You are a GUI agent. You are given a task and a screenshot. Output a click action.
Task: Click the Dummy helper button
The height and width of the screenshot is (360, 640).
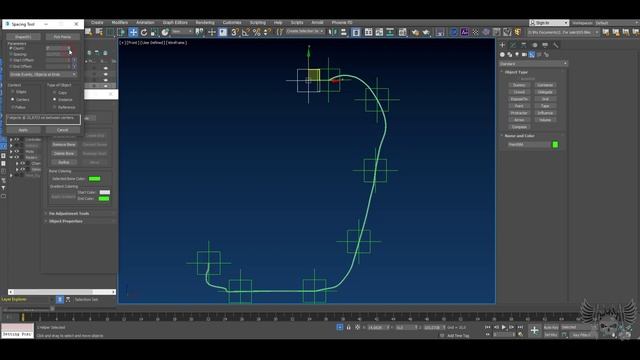pyautogui.click(x=519, y=85)
